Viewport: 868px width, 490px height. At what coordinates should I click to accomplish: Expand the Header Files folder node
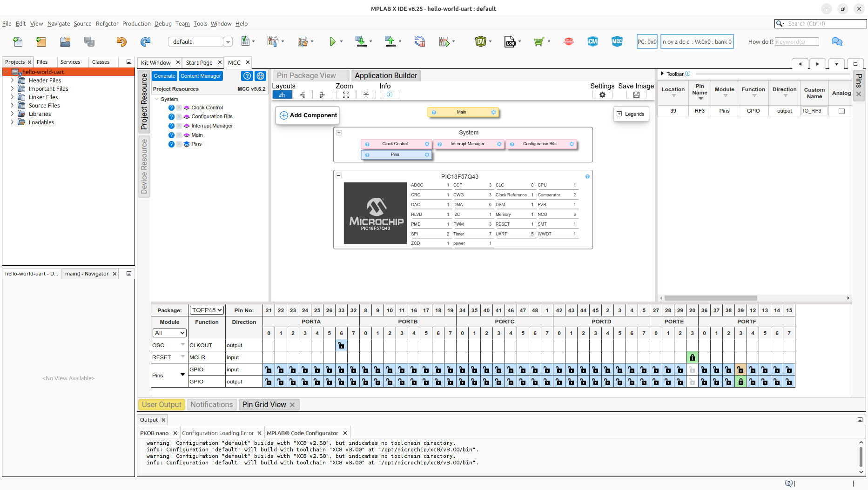pos(12,81)
